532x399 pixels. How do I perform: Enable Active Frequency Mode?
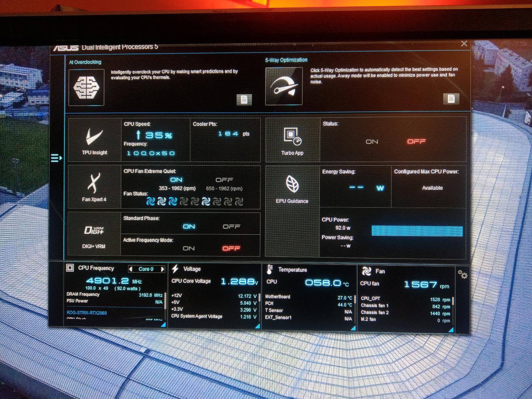(188, 248)
